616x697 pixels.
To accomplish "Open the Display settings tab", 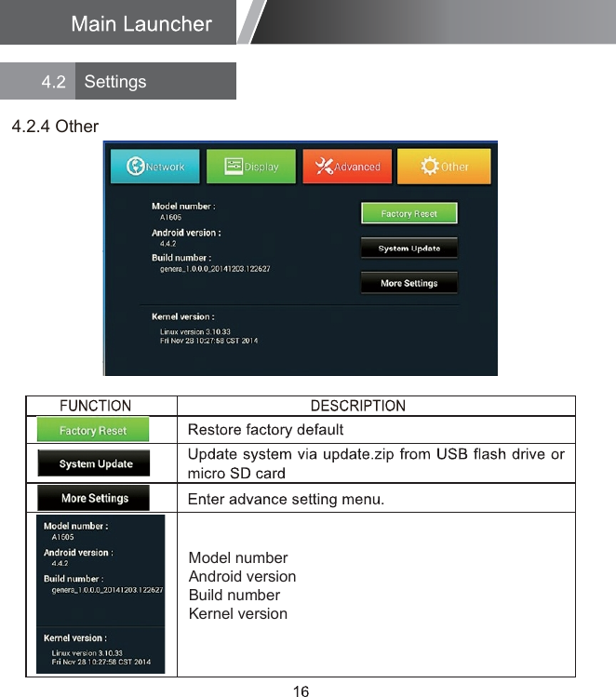I will point(251,167).
